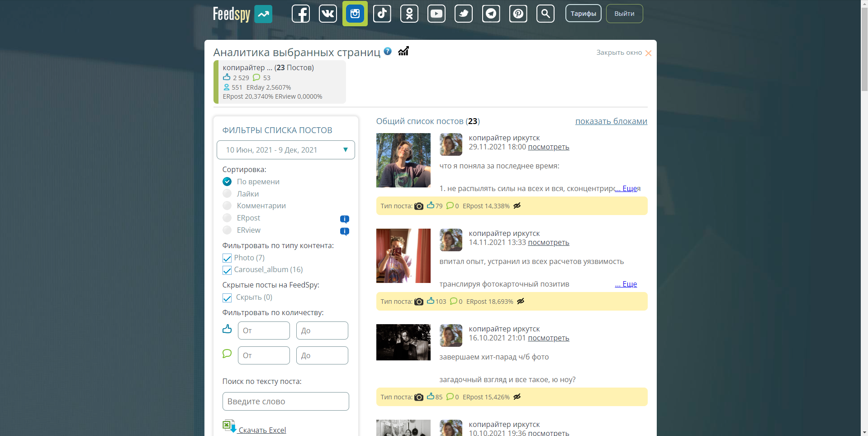Select sorting by Комментарии

tap(227, 206)
